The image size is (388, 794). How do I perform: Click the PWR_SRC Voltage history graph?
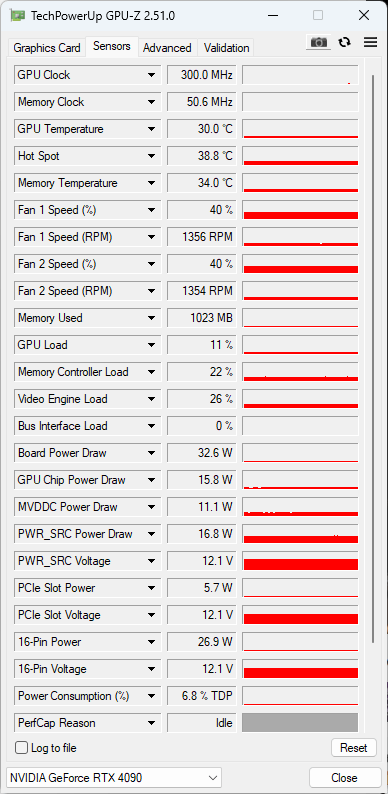pos(300,561)
